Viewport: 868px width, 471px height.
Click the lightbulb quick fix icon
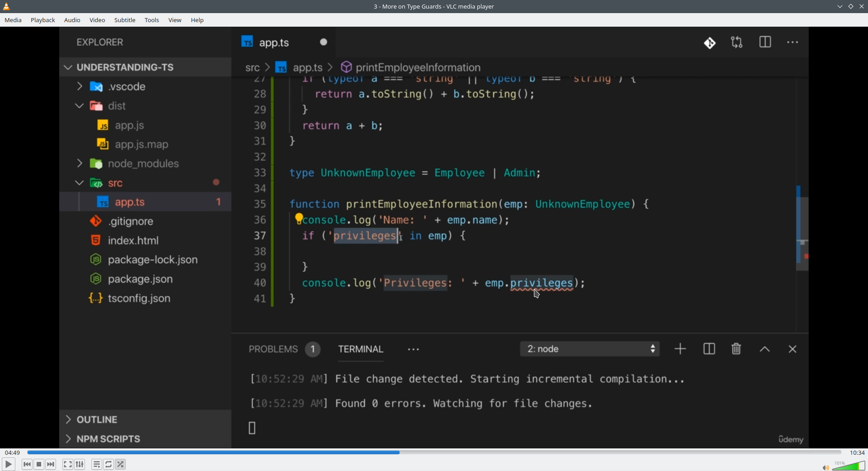click(299, 219)
